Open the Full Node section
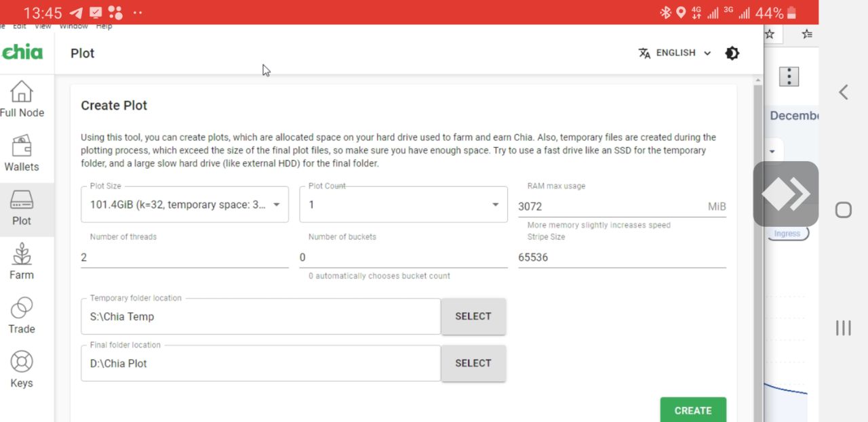 pos(22,100)
